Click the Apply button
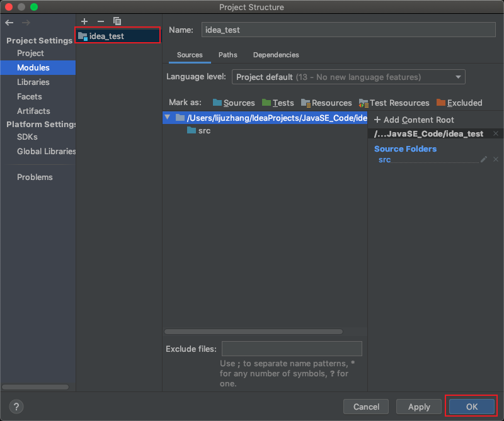 click(419, 407)
